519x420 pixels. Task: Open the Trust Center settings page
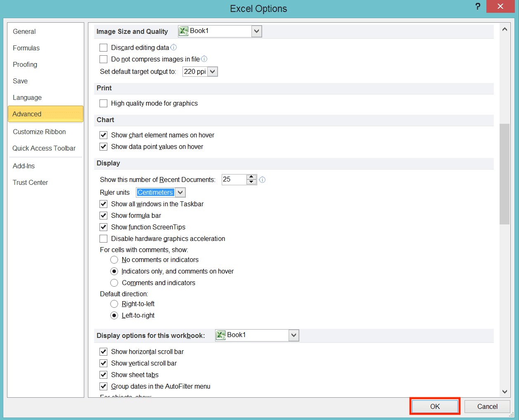coord(30,182)
